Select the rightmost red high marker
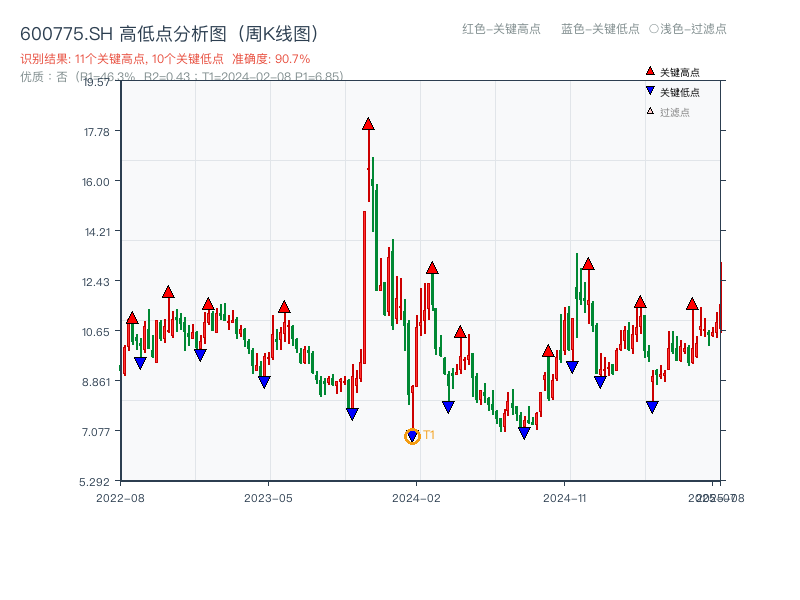 click(x=692, y=304)
